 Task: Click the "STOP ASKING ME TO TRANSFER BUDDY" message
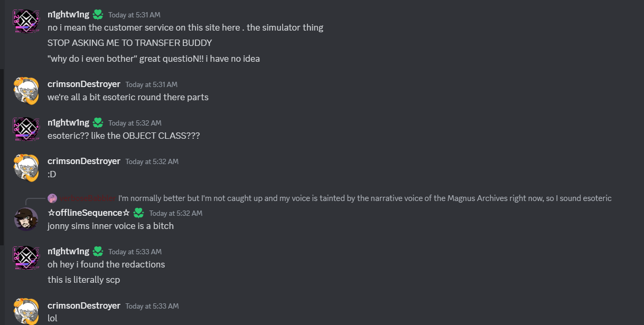point(129,43)
